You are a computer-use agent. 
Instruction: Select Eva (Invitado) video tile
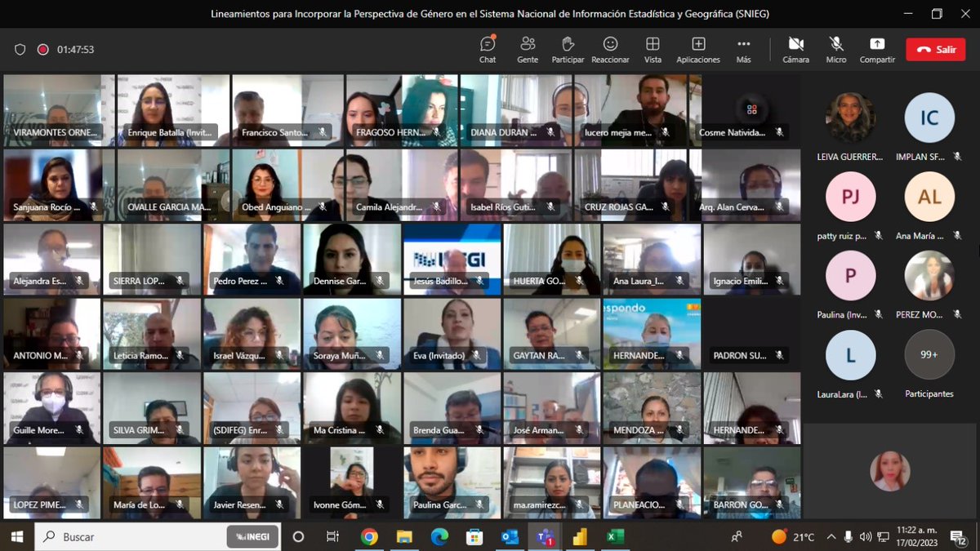452,334
